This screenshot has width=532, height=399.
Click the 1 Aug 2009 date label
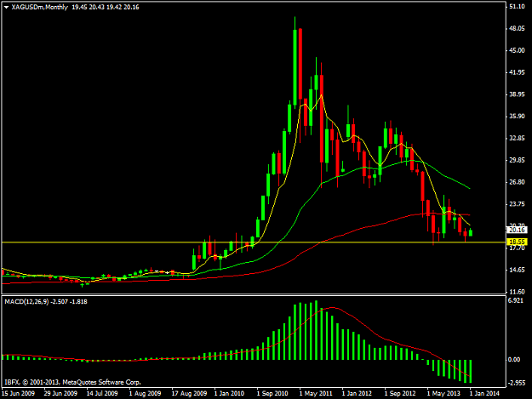[145, 394]
